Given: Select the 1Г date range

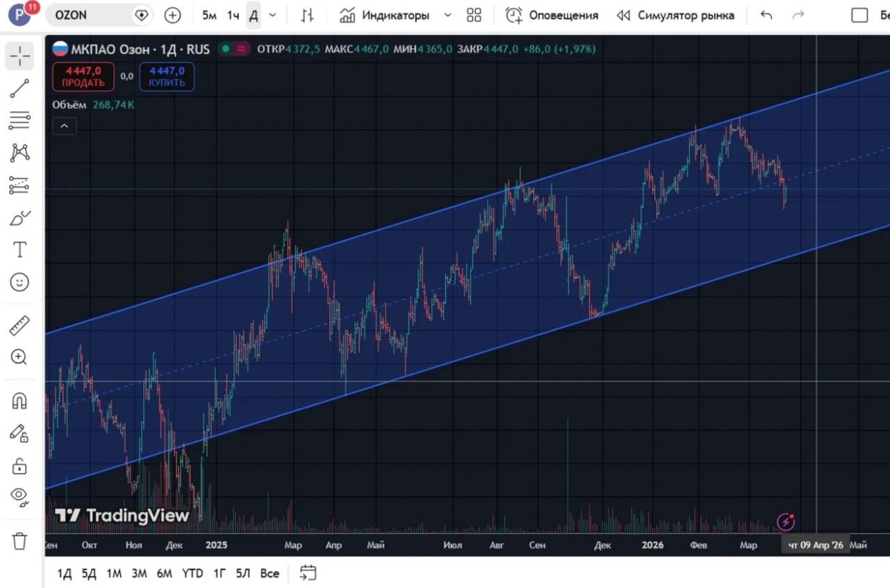Looking at the screenshot, I should click(x=220, y=573).
